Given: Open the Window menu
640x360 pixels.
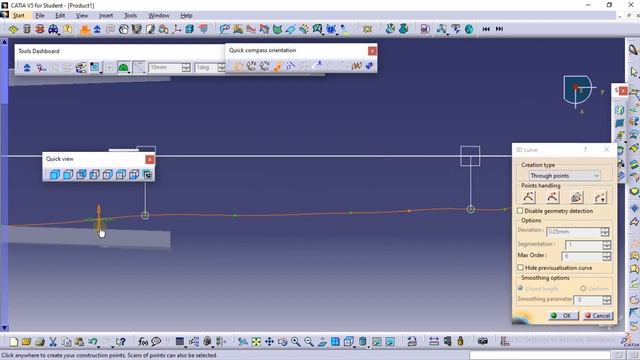Looking at the screenshot, I should tap(158, 16).
